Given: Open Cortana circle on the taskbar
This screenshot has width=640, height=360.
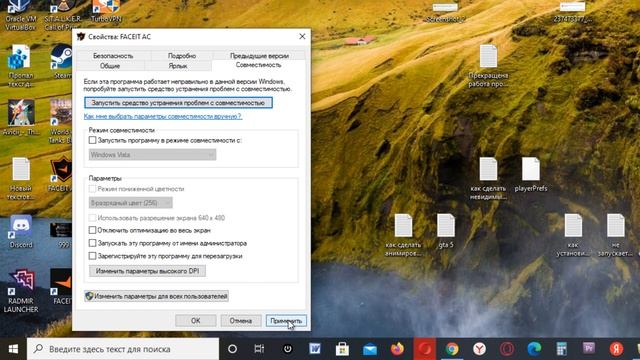Looking at the screenshot, I should click(232, 349).
